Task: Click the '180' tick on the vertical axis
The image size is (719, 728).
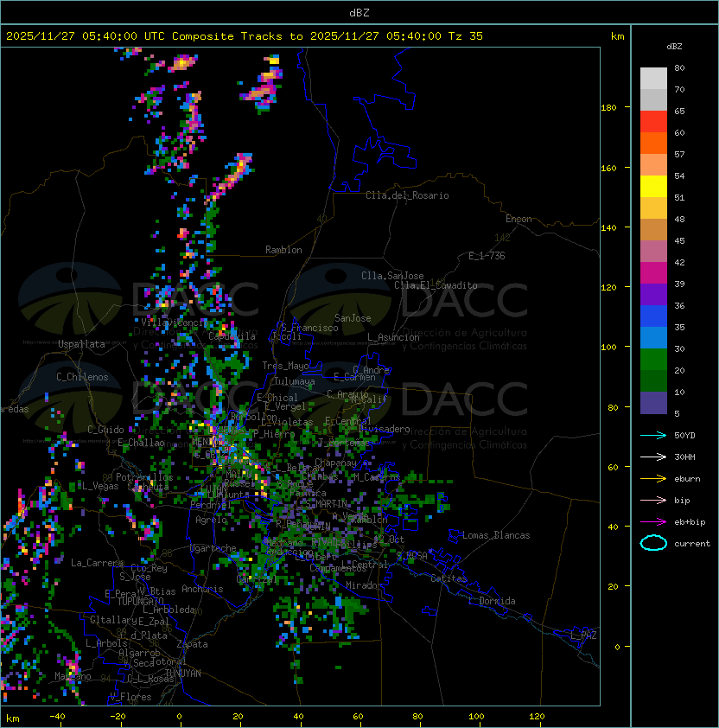Action: pyautogui.click(x=608, y=108)
